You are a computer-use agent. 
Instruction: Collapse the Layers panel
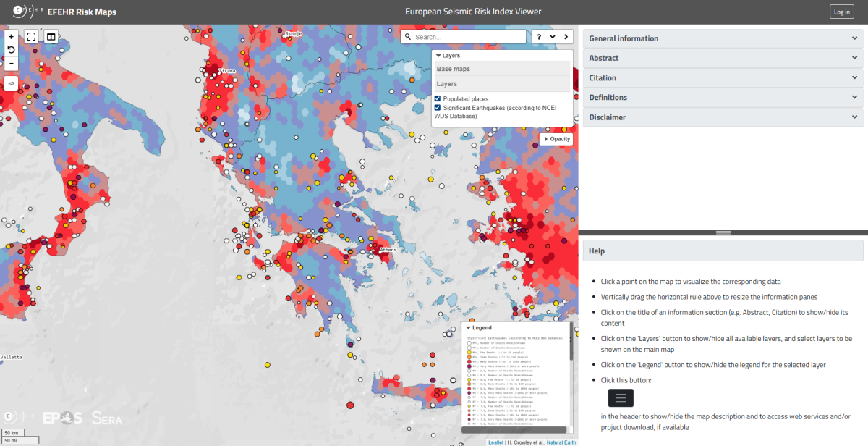coord(447,56)
